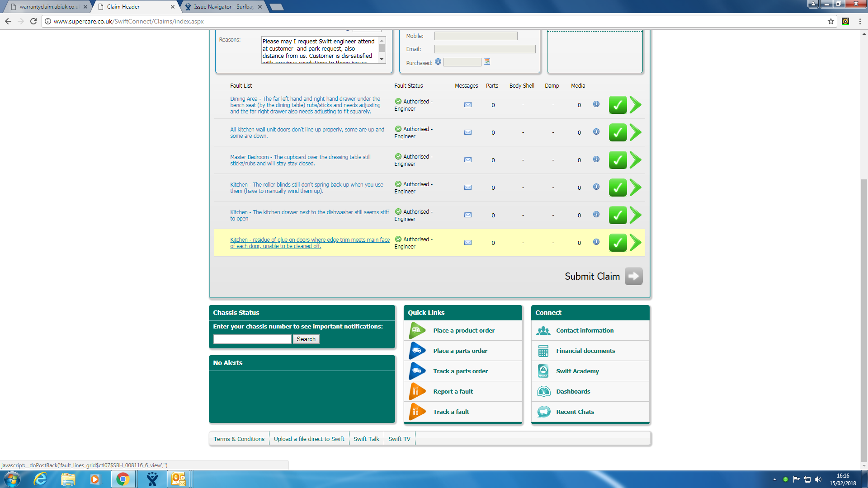Click Search button under Chassis Status
Screen dimensions: 868x488
306,339
